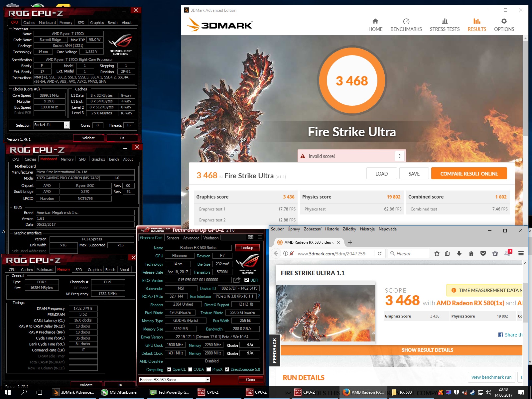Open Firefox Záložky menu
This screenshot has width=532, height=399.
pyautogui.click(x=349, y=229)
